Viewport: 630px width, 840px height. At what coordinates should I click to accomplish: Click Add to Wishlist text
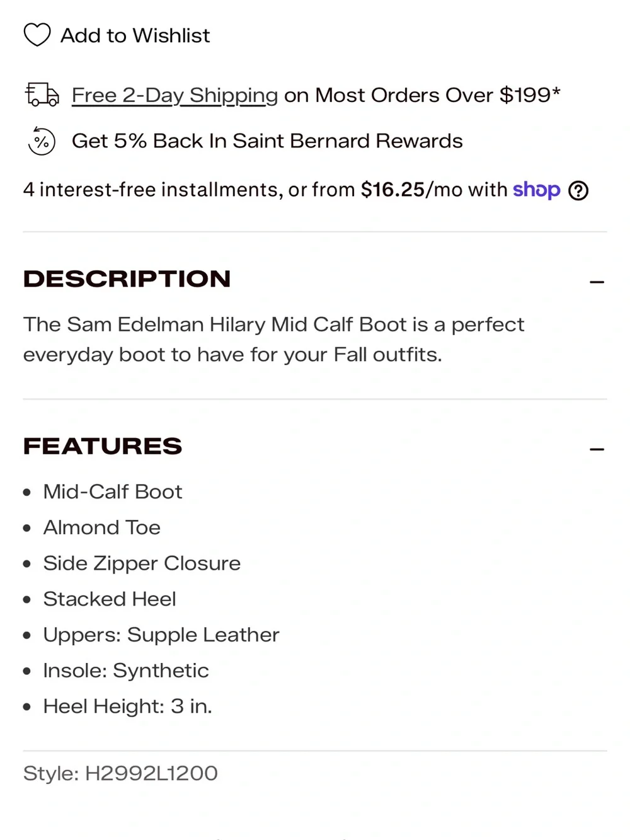(135, 35)
